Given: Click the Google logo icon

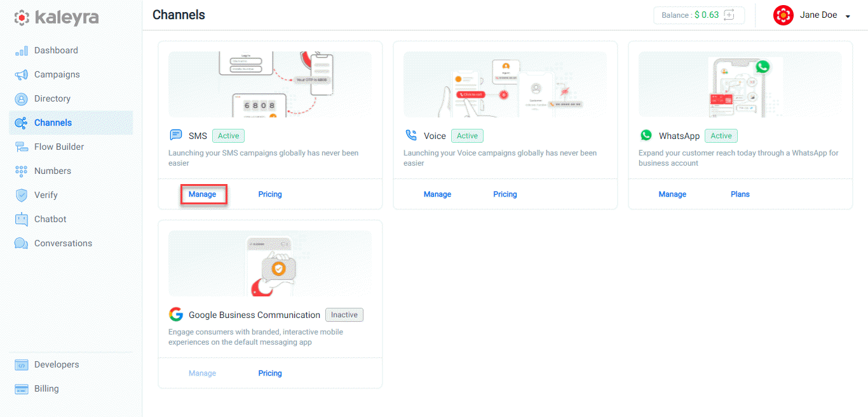Looking at the screenshot, I should (176, 314).
